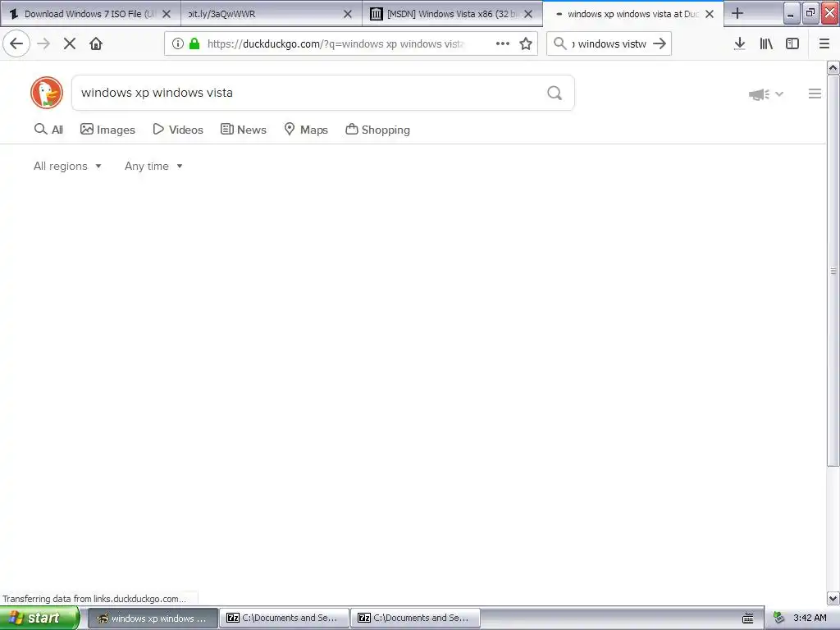Open the Downloads panel
The image size is (840, 630).
(x=740, y=43)
